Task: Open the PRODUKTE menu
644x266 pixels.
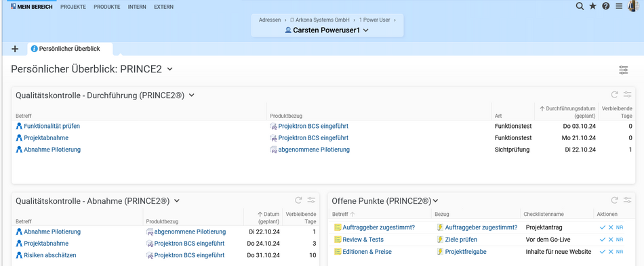Action: (107, 7)
